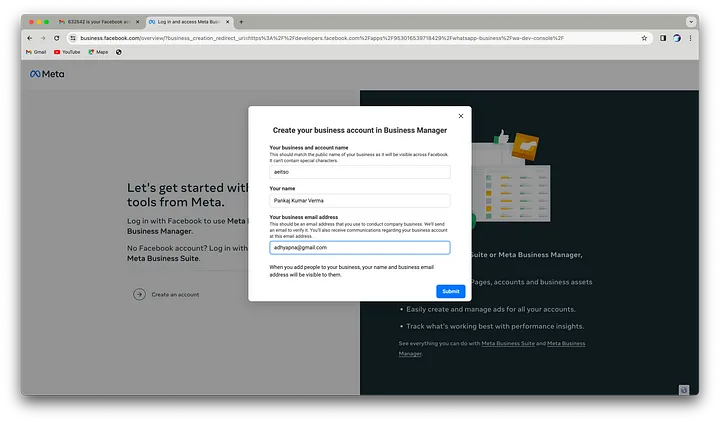Screen dimensions: 720x423
Task: Bookmark this page with the star icon
Action: 644,38
